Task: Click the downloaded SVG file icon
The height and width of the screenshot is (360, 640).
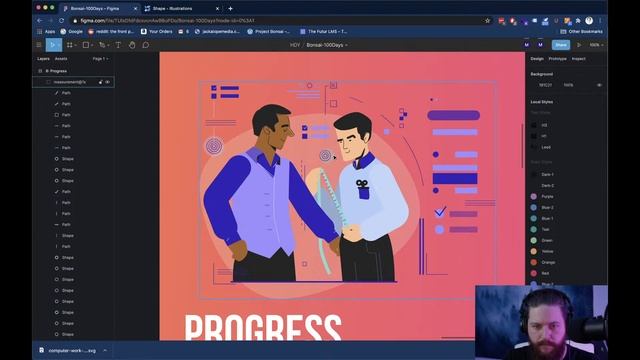Action: pyautogui.click(x=42, y=350)
